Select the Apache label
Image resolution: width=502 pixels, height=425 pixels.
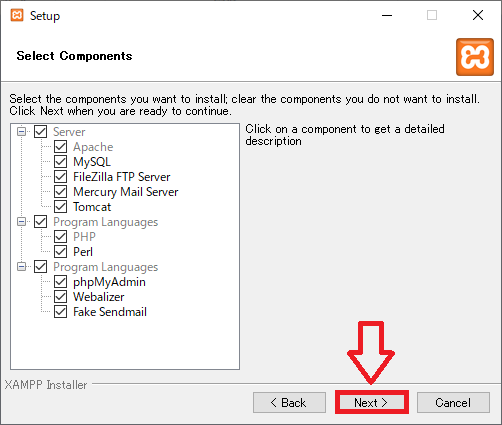coord(93,147)
